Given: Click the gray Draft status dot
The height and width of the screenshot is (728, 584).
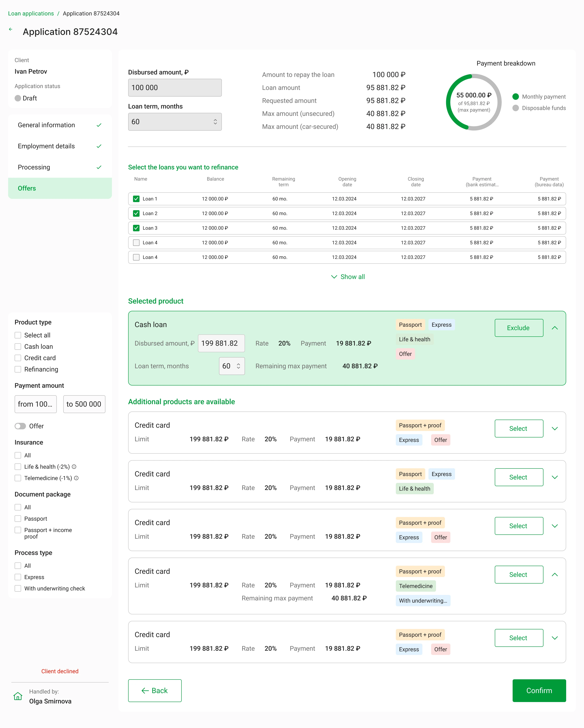Looking at the screenshot, I should (x=18, y=98).
